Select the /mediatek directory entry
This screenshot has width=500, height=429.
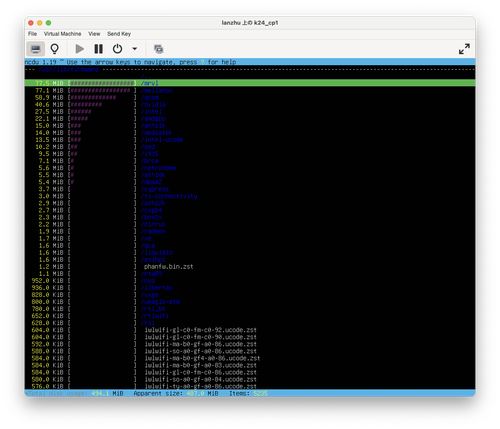156,133
